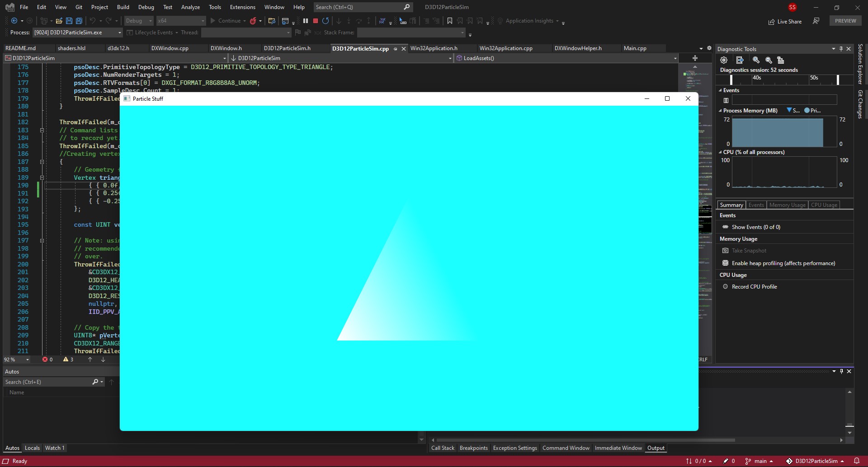
Task: Open the Analyze menu
Action: (190, 7)
